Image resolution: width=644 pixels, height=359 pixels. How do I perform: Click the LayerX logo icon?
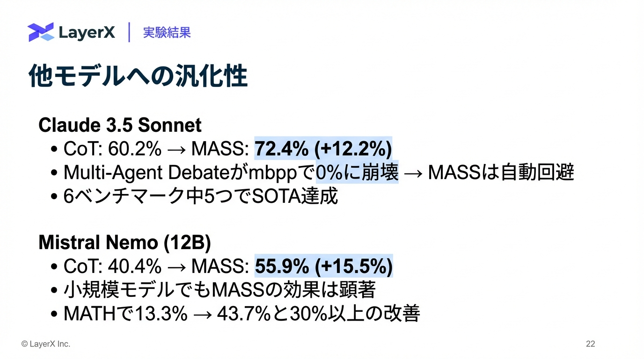pyautogui.click(x=41, y=32)
